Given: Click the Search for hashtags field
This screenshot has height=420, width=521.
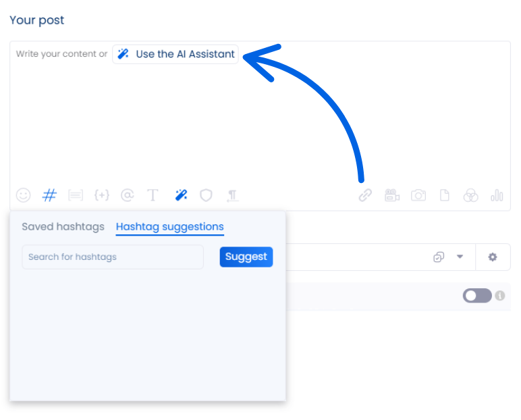Looking at the screenshot, I should 113,257.
